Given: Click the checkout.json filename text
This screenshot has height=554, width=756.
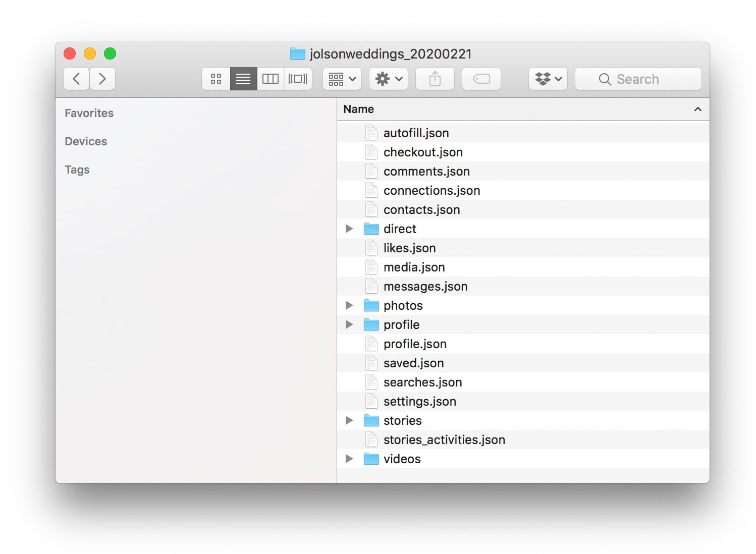Looking at the screenshot, I should 423,152.
